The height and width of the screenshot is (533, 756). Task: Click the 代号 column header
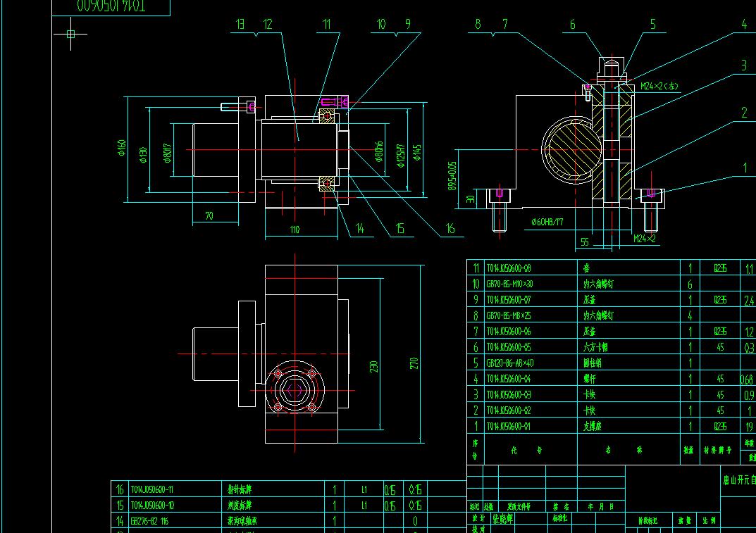pos(526,451)
